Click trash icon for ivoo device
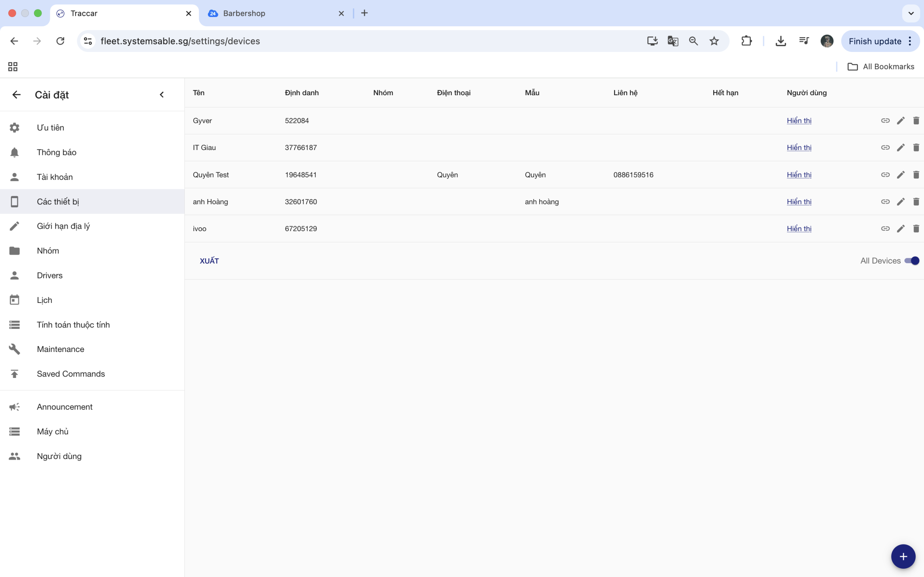Viewport: 924px width, 577px height. coord(916,229)
